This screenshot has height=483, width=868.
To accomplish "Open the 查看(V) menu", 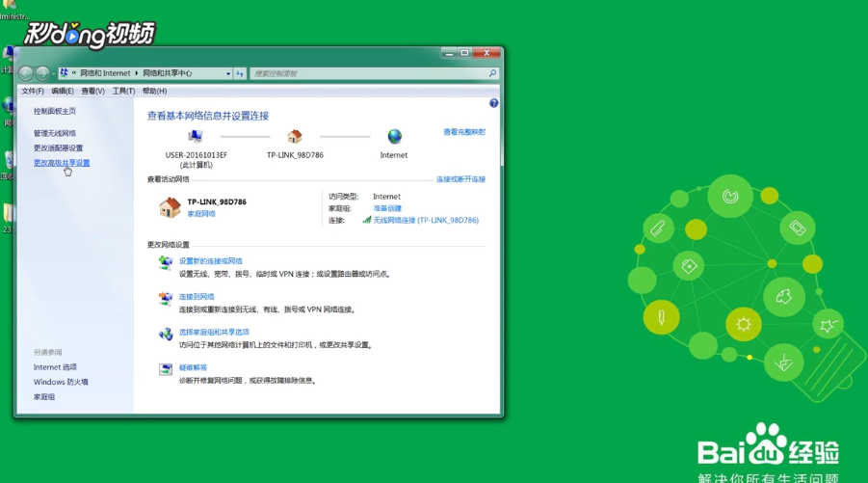I will [x=93, y=91].
